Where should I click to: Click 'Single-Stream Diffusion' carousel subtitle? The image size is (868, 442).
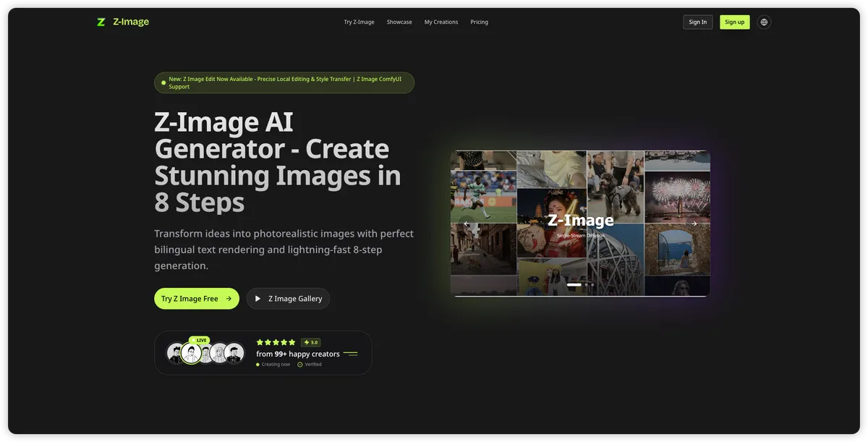point(580,236)
